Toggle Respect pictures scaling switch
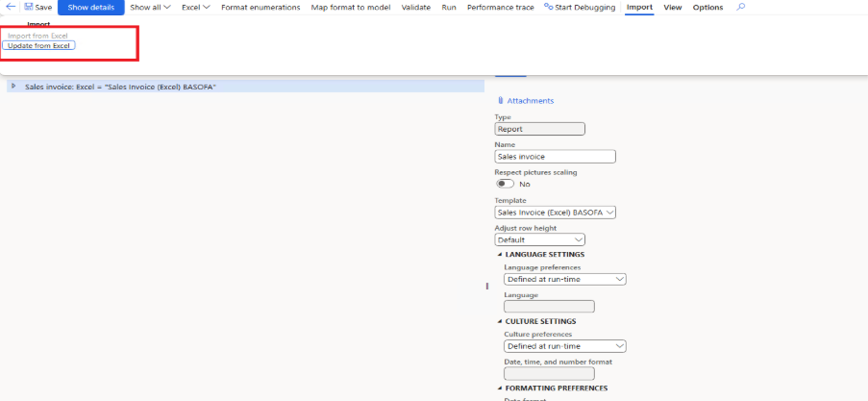The image size is (868, 401). coord(505,184)
